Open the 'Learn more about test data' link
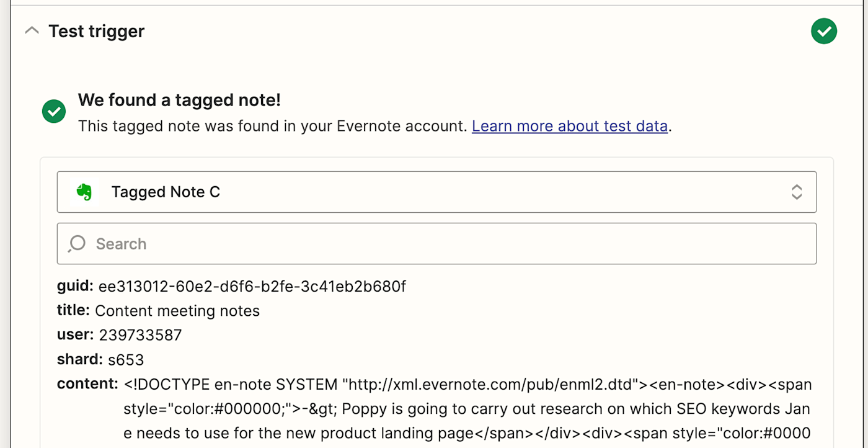Screen dimensions: 868x448 coord(569,126)
